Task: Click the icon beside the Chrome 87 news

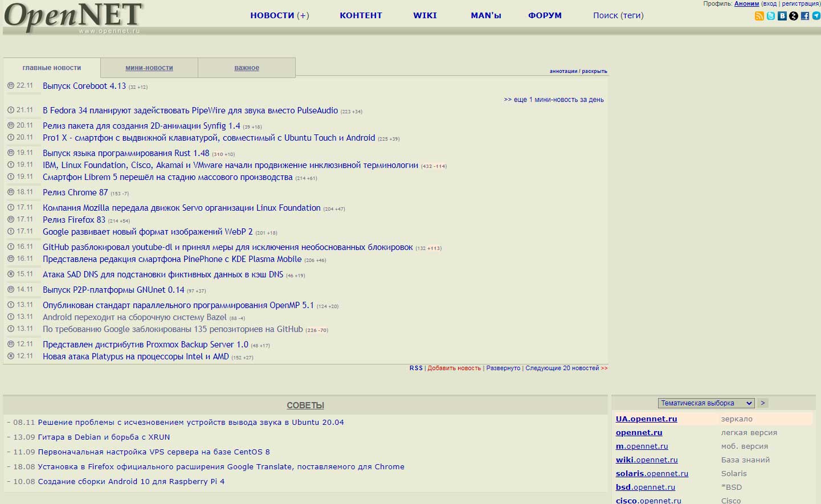Action: [x=11, y=192]
